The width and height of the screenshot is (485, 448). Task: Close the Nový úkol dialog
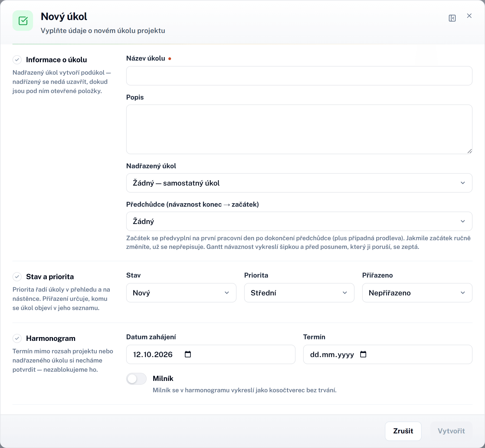point(469,16)
